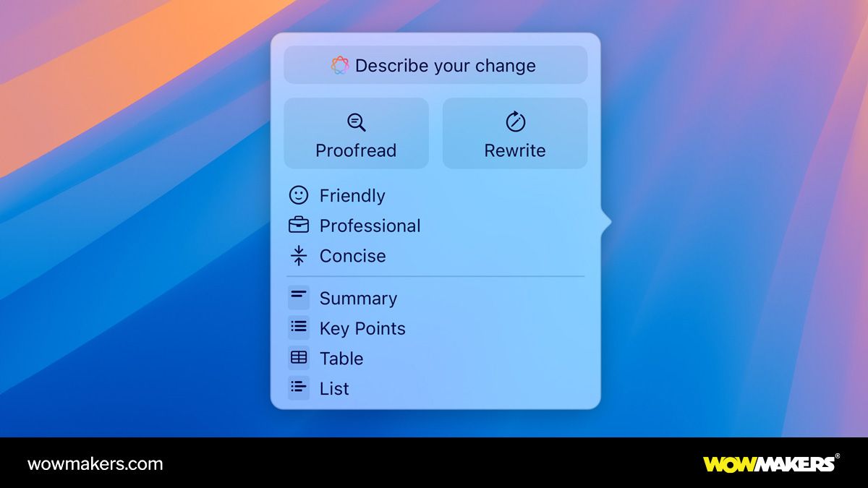Click the Table grid icon
Screen dimensions: 868x488
299,358
